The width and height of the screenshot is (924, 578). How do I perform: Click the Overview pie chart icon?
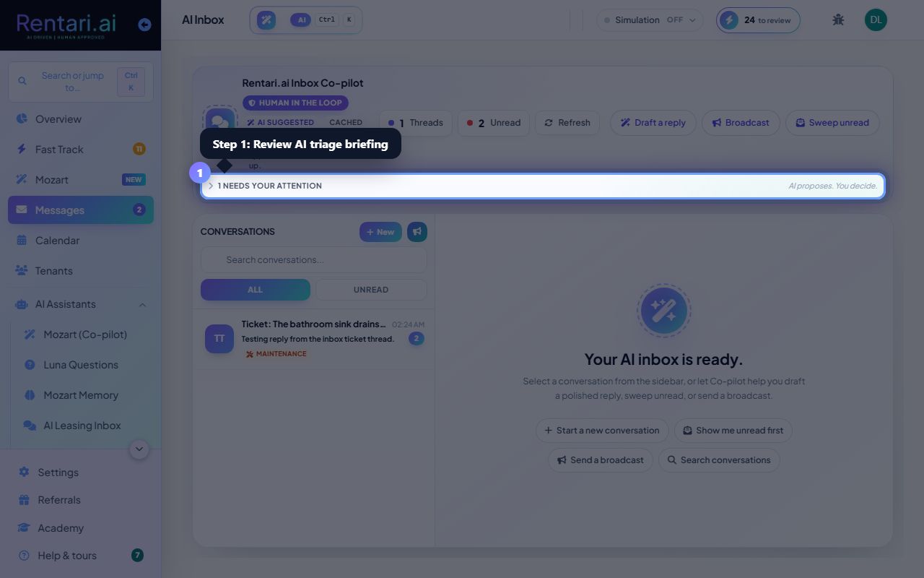[x=22, y=119]
